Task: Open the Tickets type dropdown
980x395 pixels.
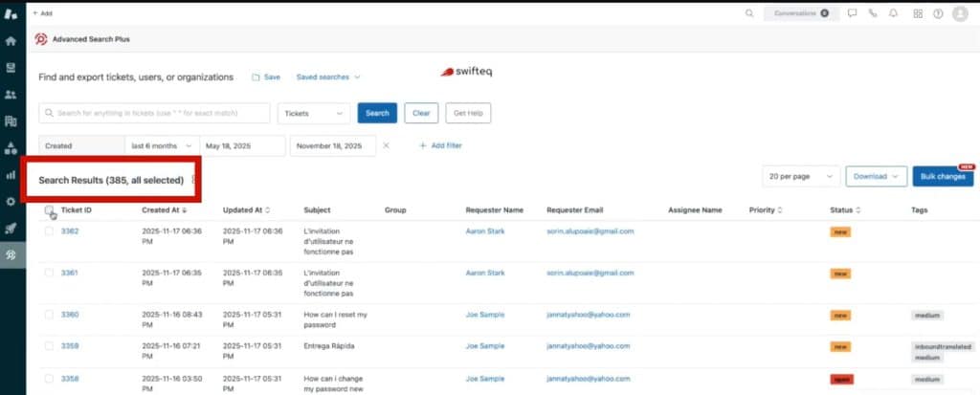Action: (314, 113)
